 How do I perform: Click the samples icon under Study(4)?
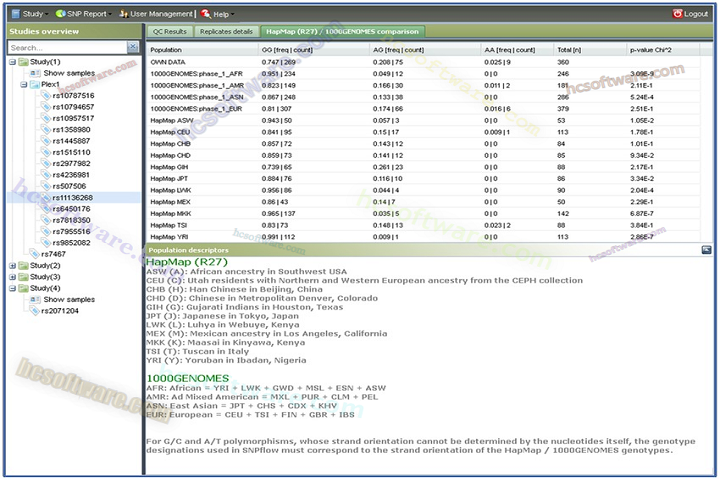[x=35, y=299]
